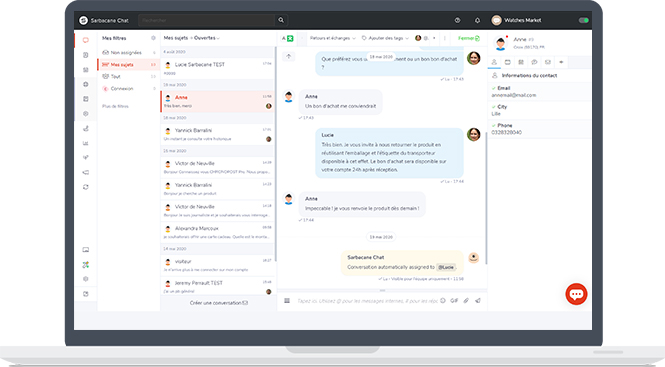This screenshot has width=665, height=367.
Task: Open the Mes filtres settings gear
Action: (153, 38)
